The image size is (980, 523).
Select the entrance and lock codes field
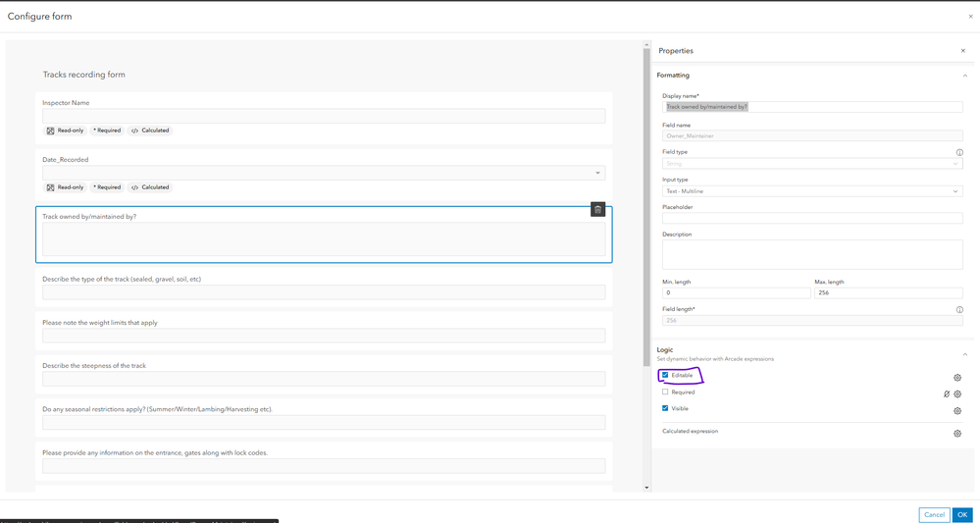pos(324,466)
